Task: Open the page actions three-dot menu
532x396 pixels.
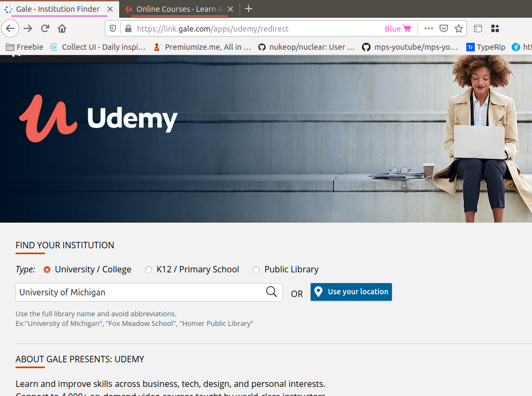Action: [x=428, y=29]
